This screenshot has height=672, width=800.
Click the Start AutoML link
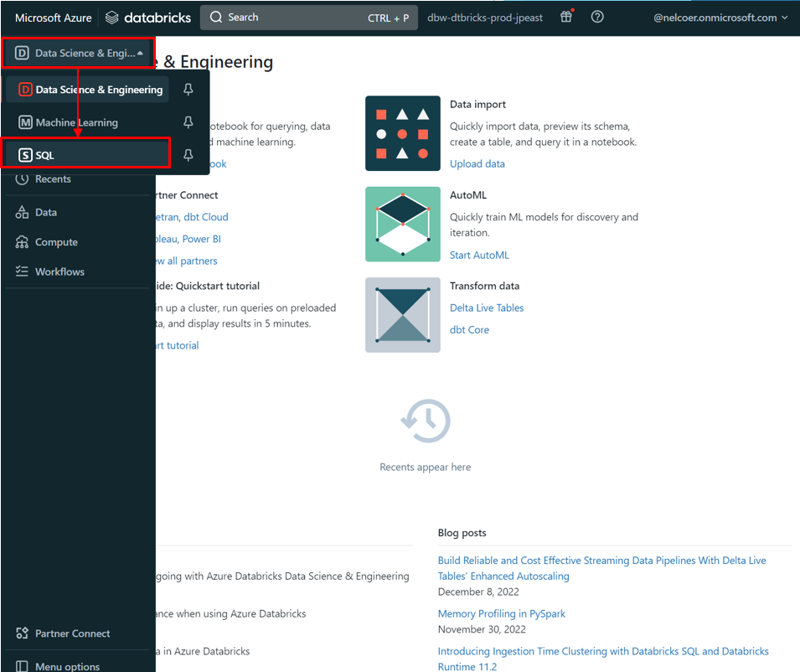click(479, 255)
